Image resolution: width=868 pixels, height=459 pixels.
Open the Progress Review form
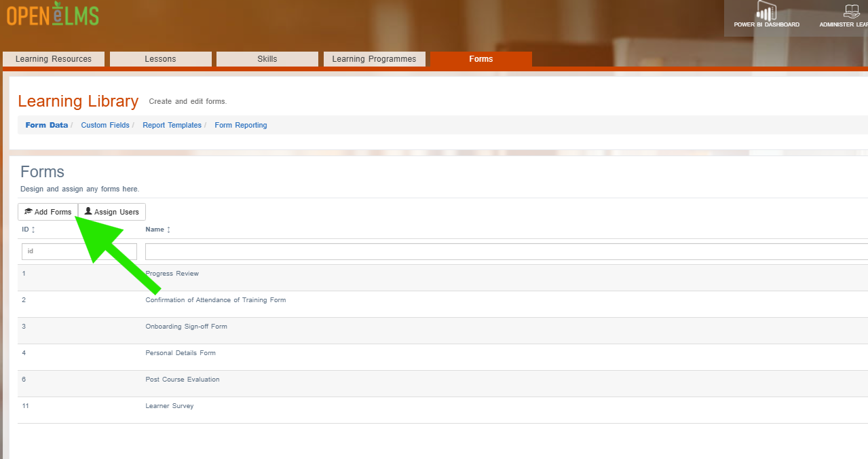[x=172, y=274]
